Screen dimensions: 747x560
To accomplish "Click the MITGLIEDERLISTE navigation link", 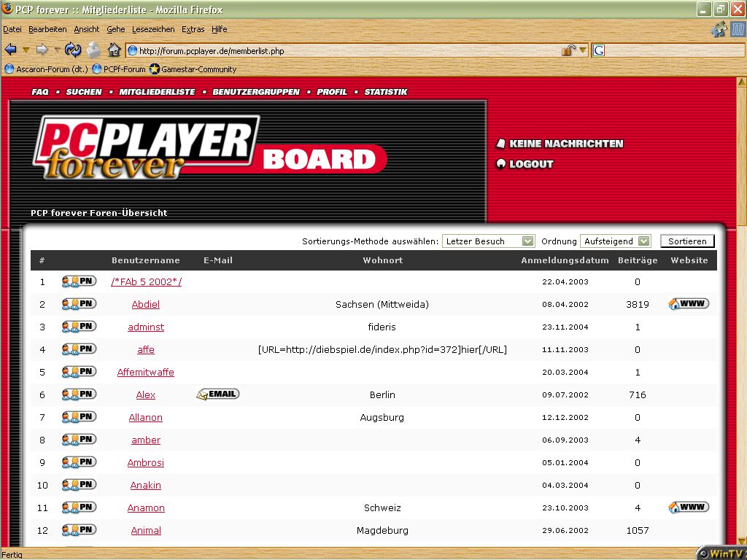I will 158,92.
